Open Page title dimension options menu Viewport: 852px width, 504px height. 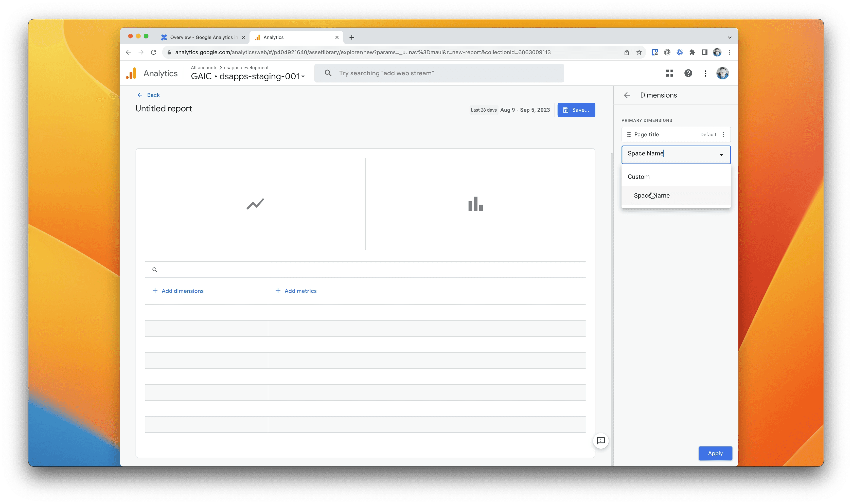[x=723, y=134]
